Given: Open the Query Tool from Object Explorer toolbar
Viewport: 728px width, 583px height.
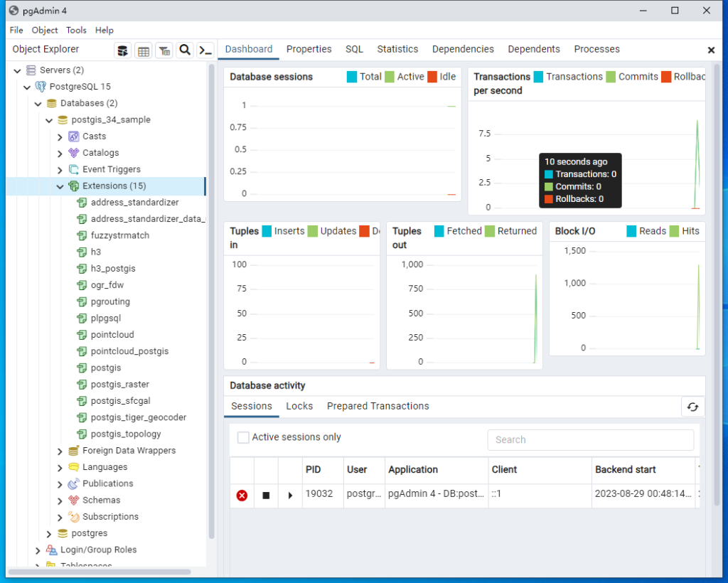Looking at the screenshot, I should point(122,50).
